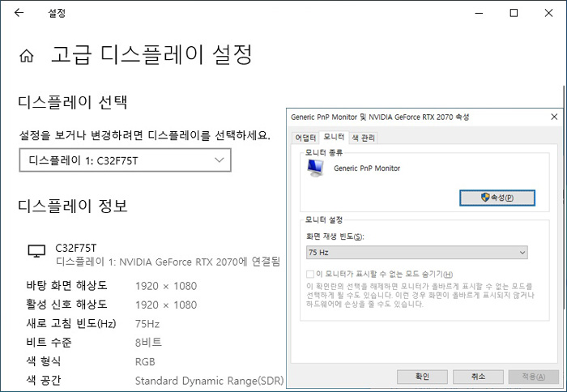Toggle hide unsupported modes checkbox

[x=310, y=274]
